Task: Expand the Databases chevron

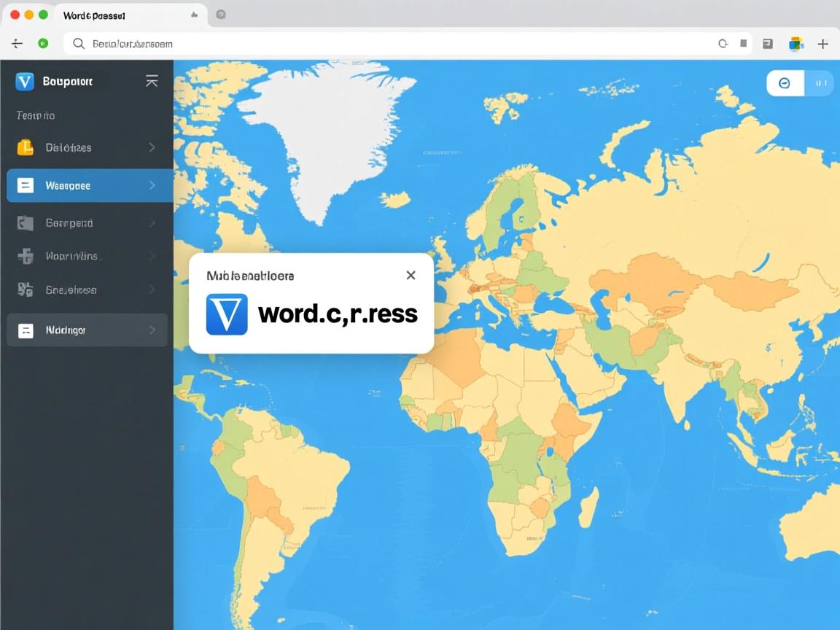Action: tap(153, 147)
